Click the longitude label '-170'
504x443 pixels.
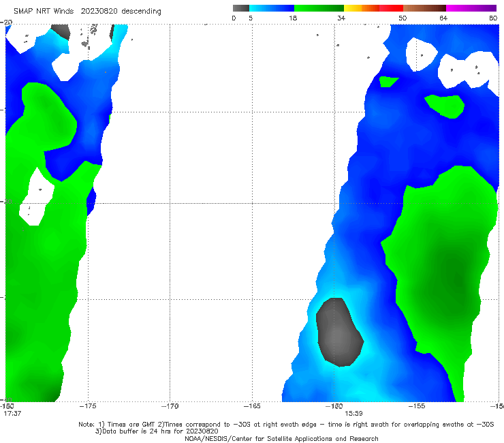[x=170, y=406]
